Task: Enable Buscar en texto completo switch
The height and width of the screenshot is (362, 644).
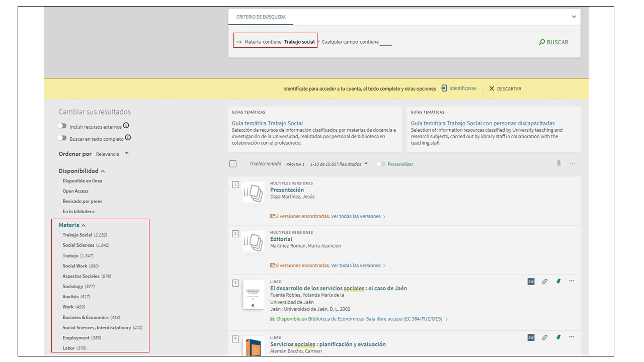Action: pos(62,138)
